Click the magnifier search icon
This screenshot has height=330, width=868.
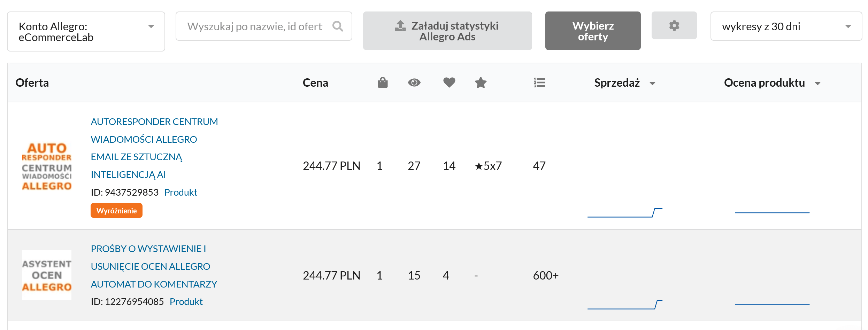click(x=338, y=26)
